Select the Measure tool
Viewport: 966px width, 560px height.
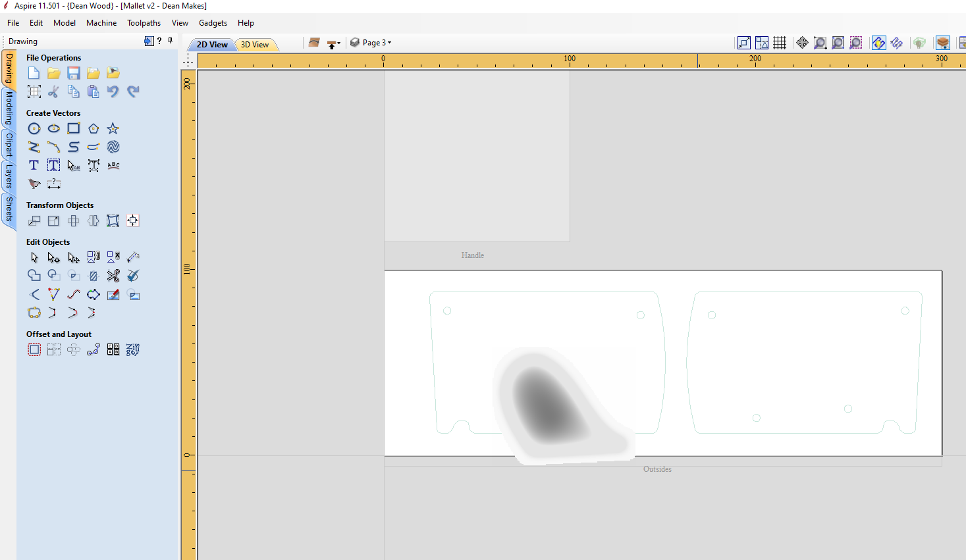click(x=132, y=257)
